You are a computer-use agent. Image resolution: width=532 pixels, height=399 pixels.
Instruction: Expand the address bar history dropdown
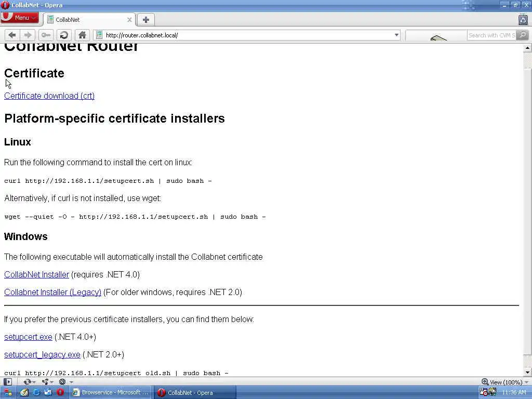tap(396, 35)
